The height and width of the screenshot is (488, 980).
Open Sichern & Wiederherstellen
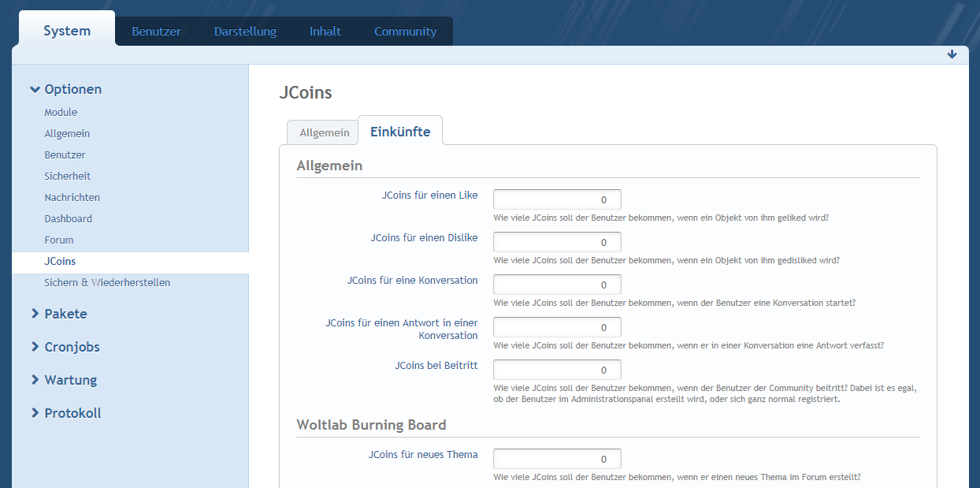point(107,283)
